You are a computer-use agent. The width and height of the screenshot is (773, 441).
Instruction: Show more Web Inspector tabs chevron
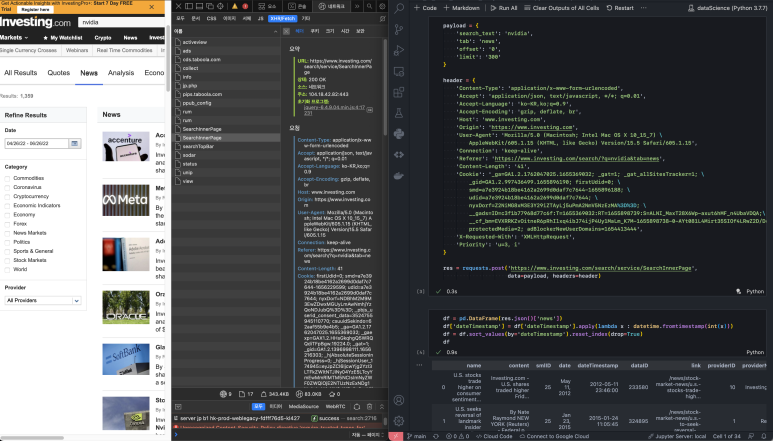[356, 6]
